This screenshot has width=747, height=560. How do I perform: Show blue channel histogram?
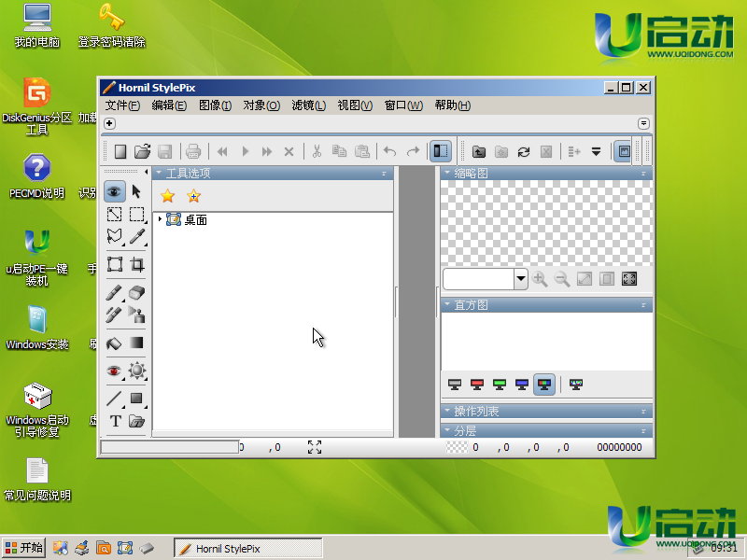(522, 385)
